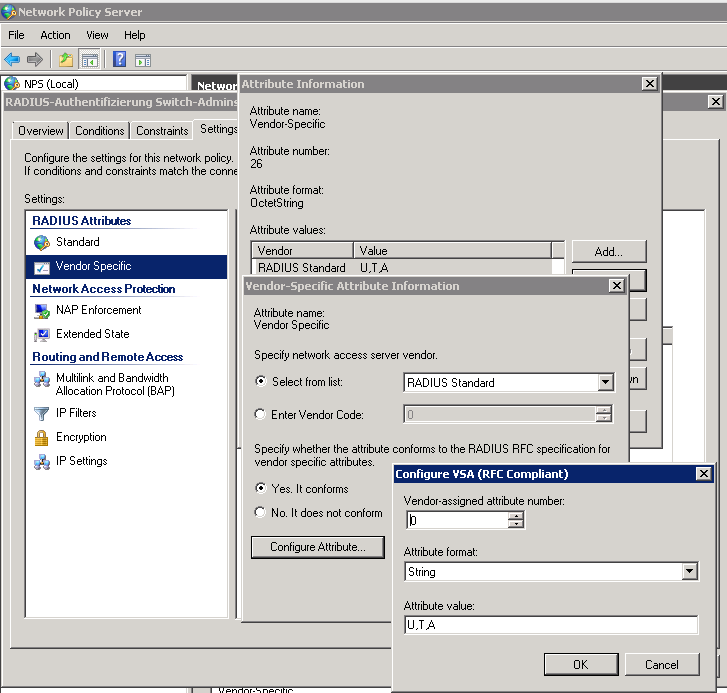
Task: Click OK in Configure VSA dialog
Action: [581, 664]
